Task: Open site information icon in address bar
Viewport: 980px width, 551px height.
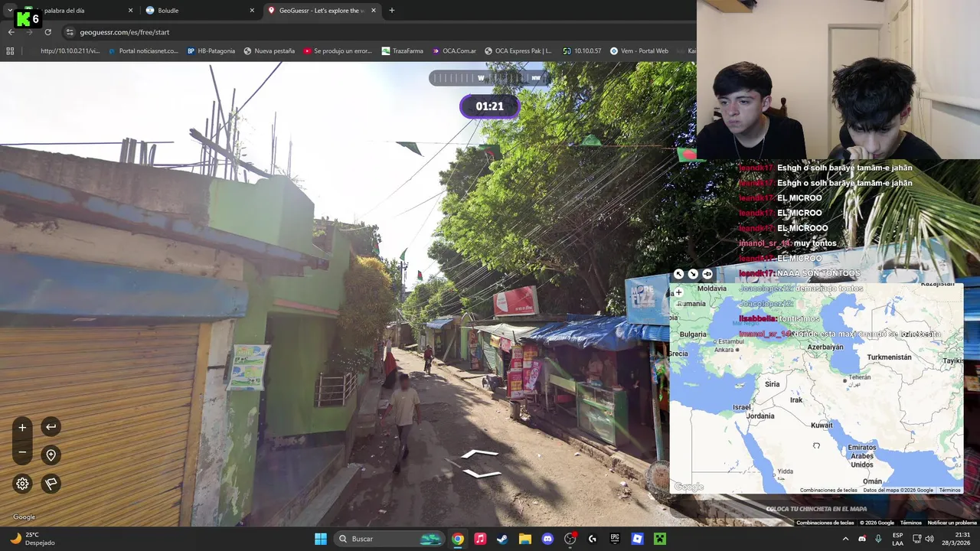Action: (70, 32)
